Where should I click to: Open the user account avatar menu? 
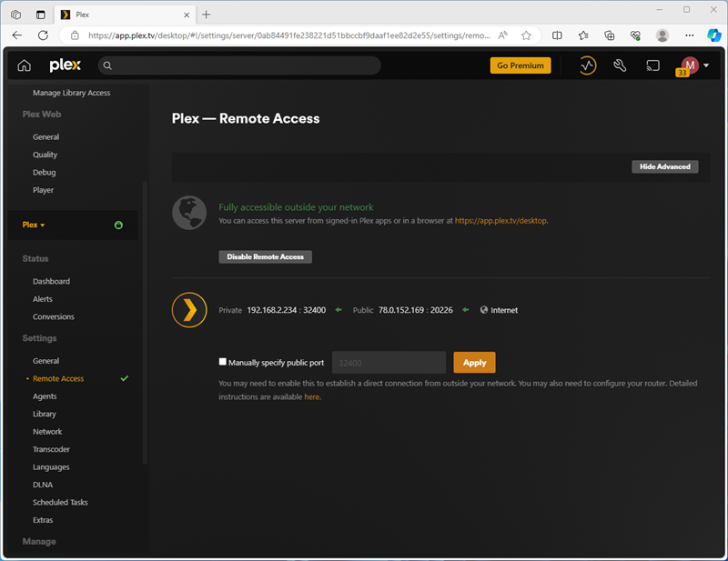coord(690,65)
